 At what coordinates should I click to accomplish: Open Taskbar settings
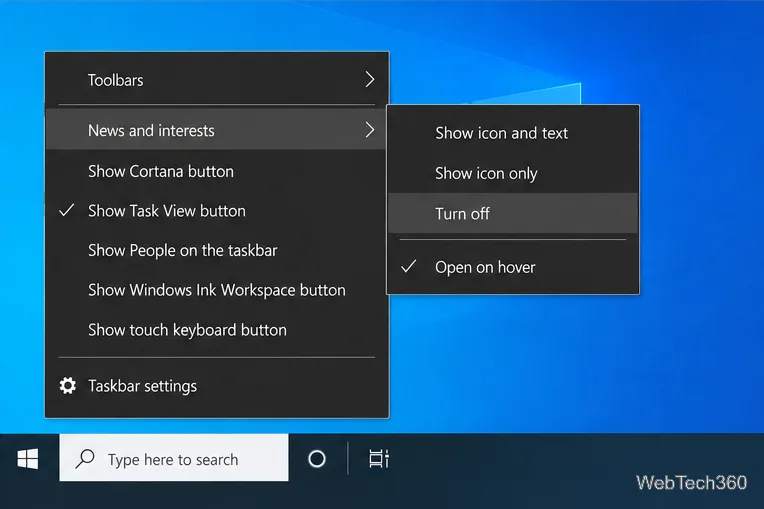tap(217, 386)
